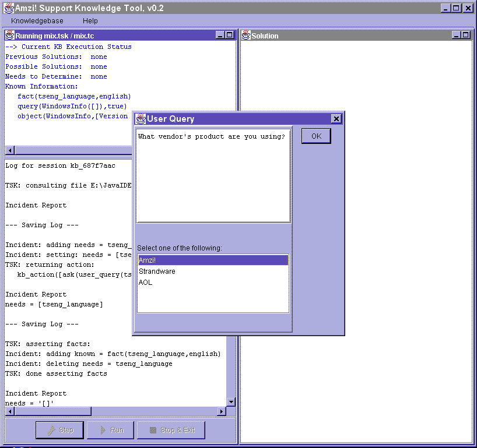Click the vendor question text area
Screen dimensions: 477x448
pos(213,176)
